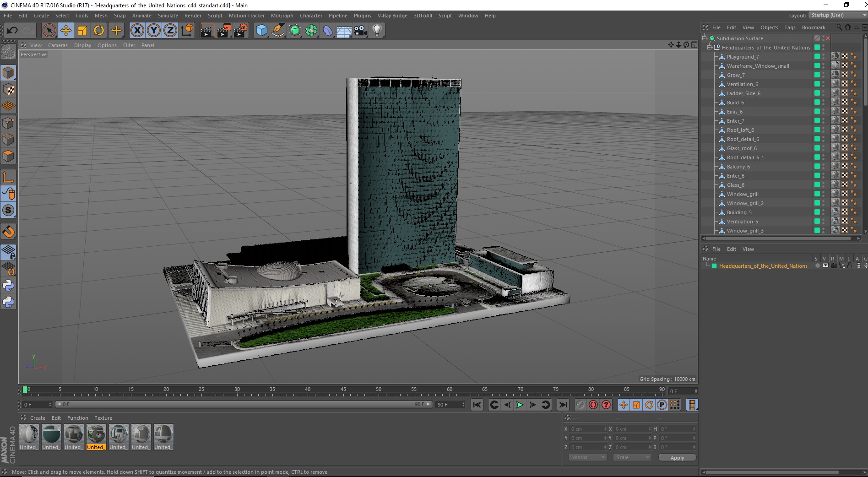Open the MoGraph menu
This screenshot has height=477, width=868.
click(x=282, y=16)
